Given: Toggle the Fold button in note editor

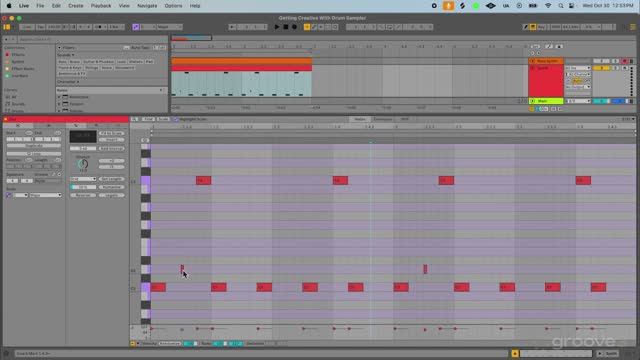Looking at the screenshot, I should click(149, 119).
